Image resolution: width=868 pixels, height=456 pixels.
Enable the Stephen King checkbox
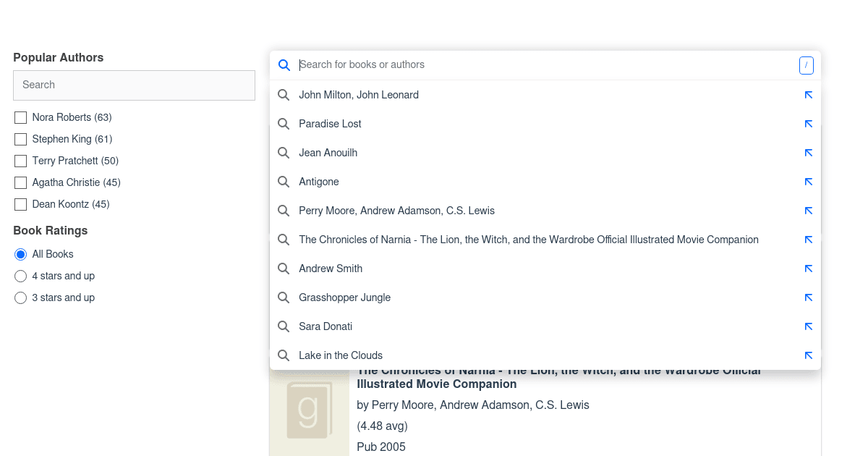coord(20,139)
